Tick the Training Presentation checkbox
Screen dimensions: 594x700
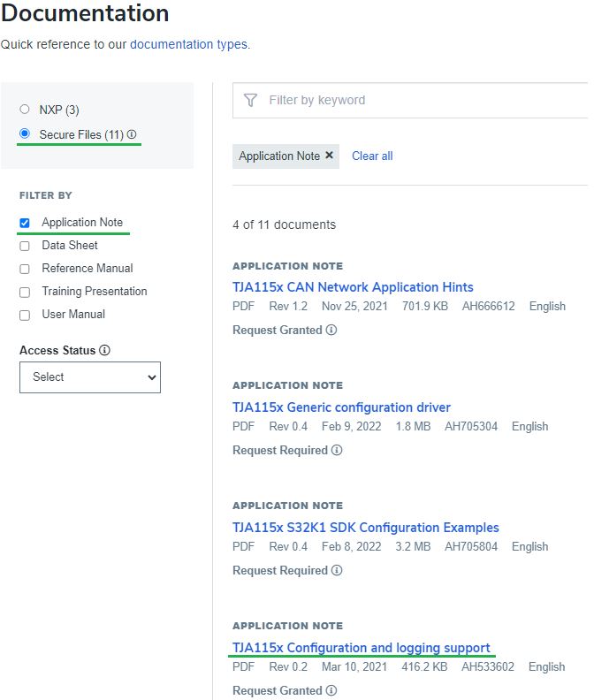click(x=25, y=292)
